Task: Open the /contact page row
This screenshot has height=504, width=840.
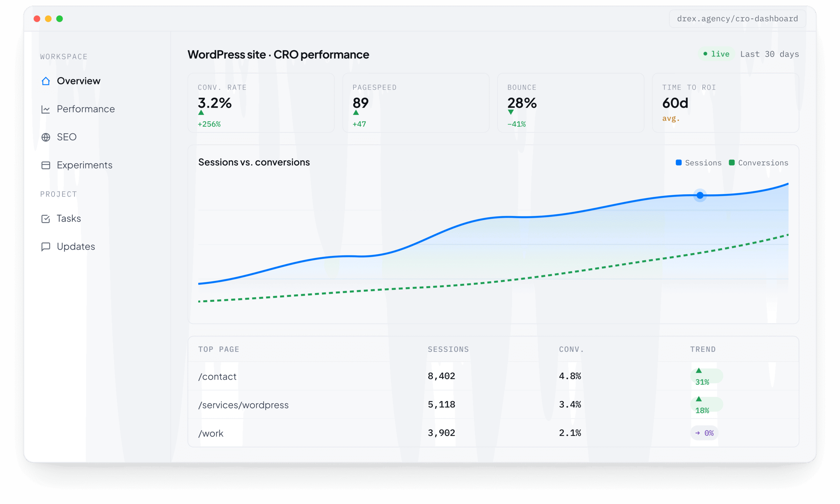Action: coord(493,376)
